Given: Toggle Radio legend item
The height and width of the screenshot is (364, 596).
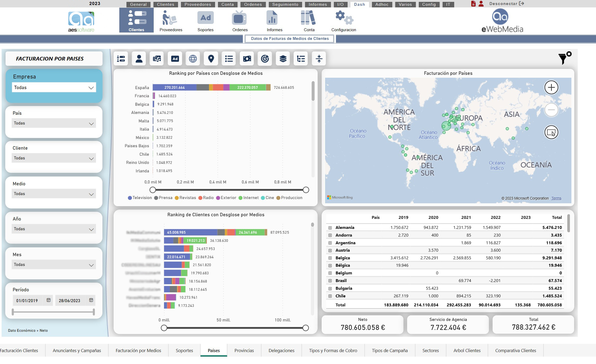Looking at the screenshot, I should coord(206,198).
